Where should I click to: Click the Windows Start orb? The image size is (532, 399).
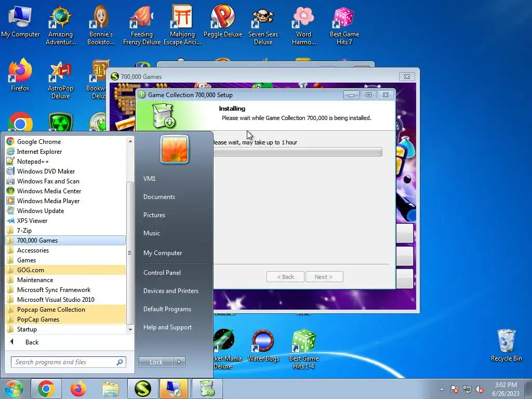[x=14, y=389]
